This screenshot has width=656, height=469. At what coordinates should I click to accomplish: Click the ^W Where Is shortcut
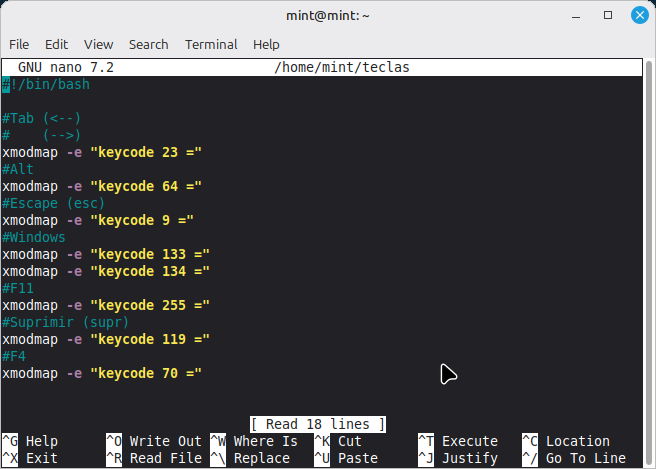(x=254, y=441)
